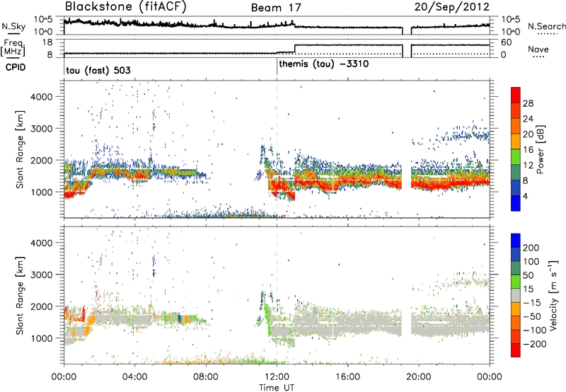Click the 'Beam 17' label

276,8
